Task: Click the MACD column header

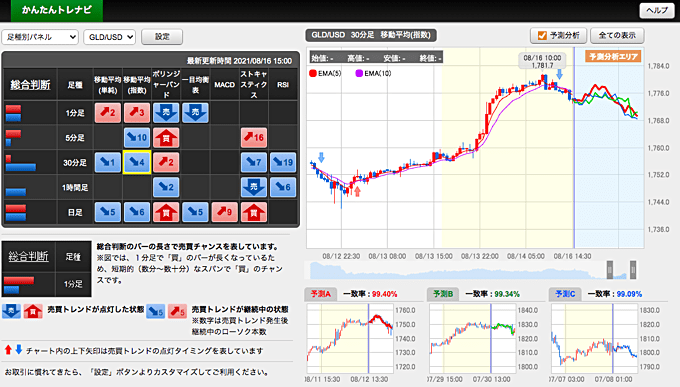Action: (x=225, y=85)
